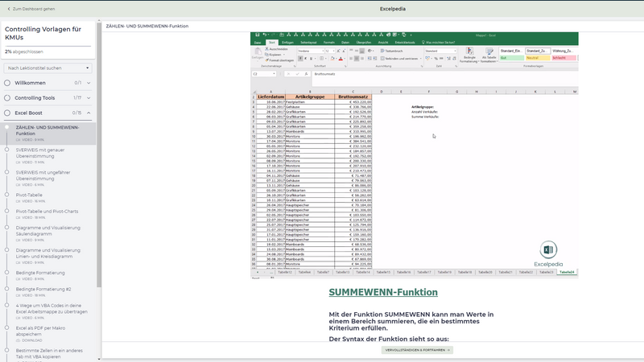The height and width of the screenshot is (362, 644).
Task: Open the Nach Lektionstitel suchen dropdown
Action: 47,68
